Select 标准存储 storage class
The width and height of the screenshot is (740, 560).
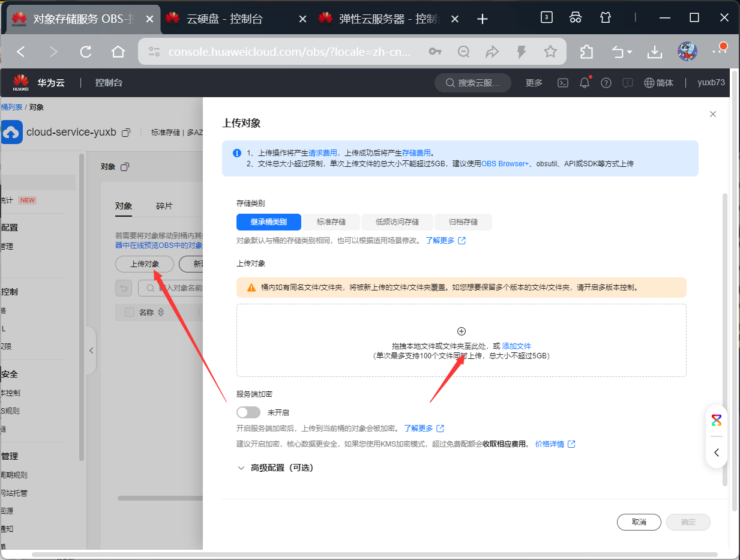(x=331, y=222)
